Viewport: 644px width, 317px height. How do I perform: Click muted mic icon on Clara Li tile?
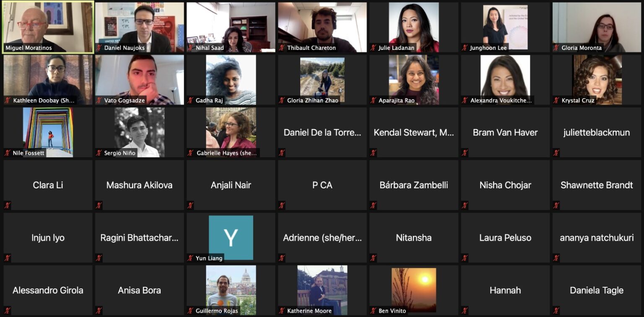8,205
